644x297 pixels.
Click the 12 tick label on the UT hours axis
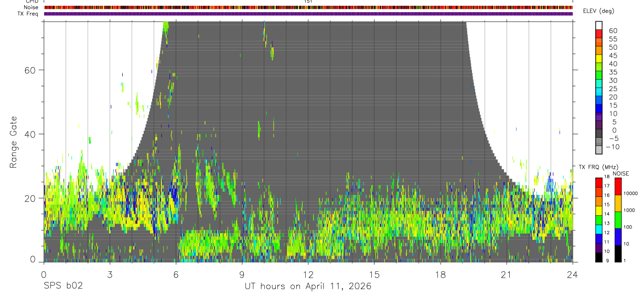click(308, 274)
